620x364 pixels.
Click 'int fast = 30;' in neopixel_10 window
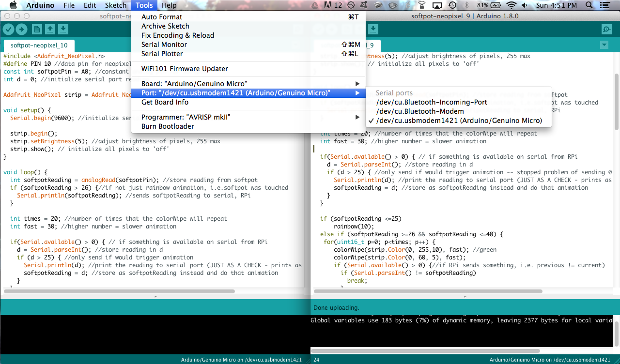(x=34, y=227)
